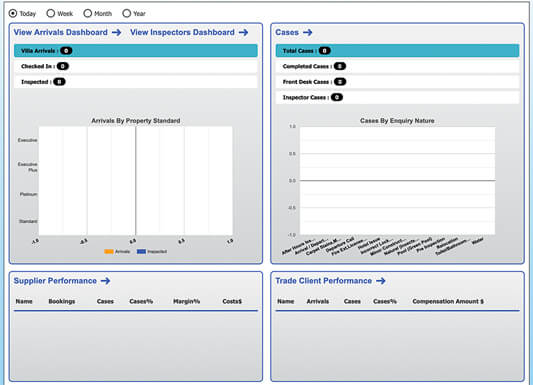Viewport: 533px width, 385px height.
Task: Select the Completed Cases row
Action: coord(397,66)
